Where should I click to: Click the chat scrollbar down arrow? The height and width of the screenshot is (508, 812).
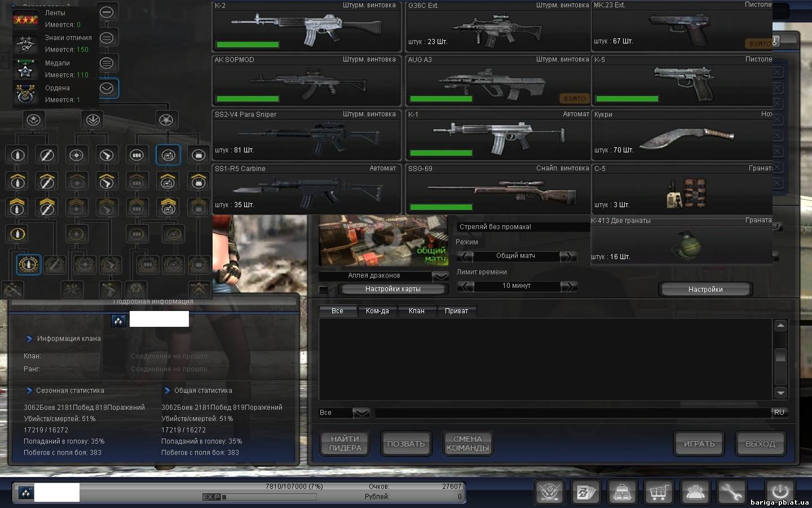(x=780, y=393)
